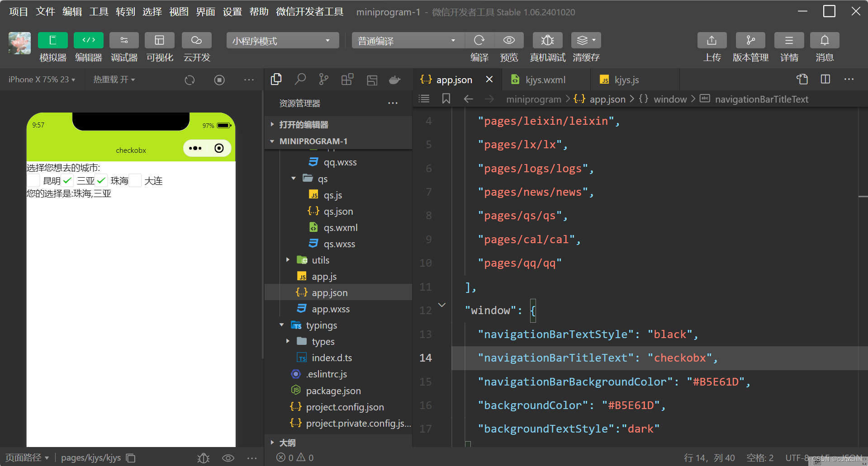
Task: Open the compile mode dropdown
Action: tap(408, 41)
